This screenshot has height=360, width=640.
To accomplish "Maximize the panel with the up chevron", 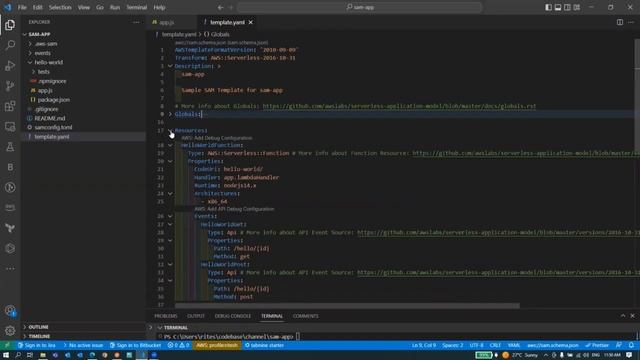I will click(623, 316).
